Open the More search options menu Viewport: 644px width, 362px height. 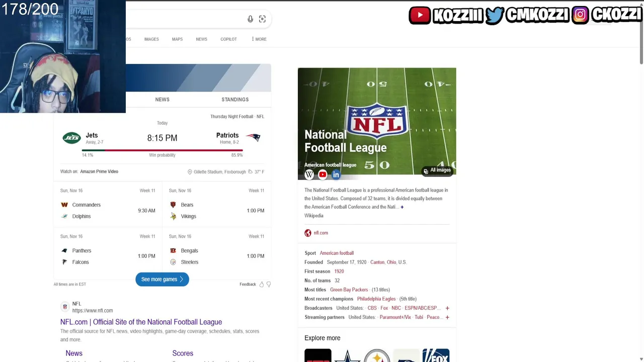tap(259, 39)
